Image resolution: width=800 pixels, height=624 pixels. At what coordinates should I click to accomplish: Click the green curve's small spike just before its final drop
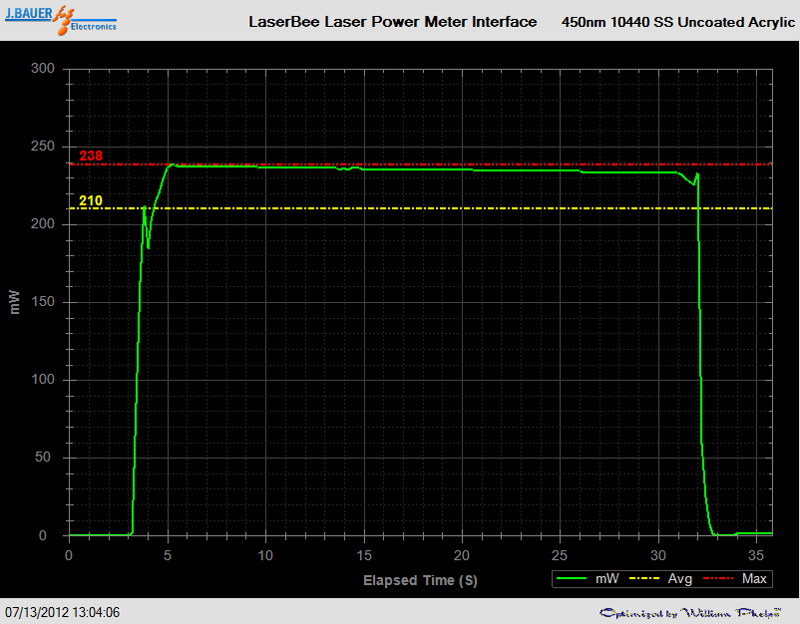tap(697, 174)
